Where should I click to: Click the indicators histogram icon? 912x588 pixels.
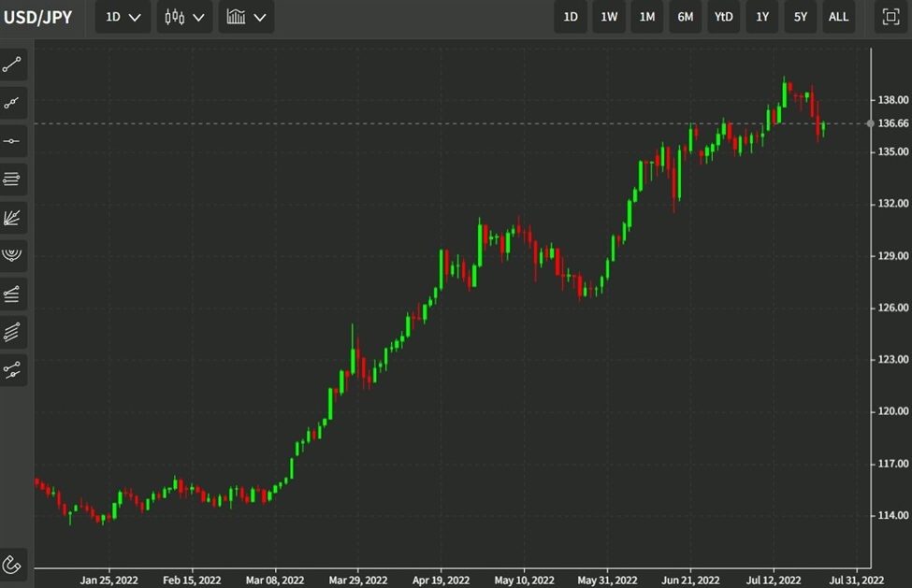tap(237, 17)
